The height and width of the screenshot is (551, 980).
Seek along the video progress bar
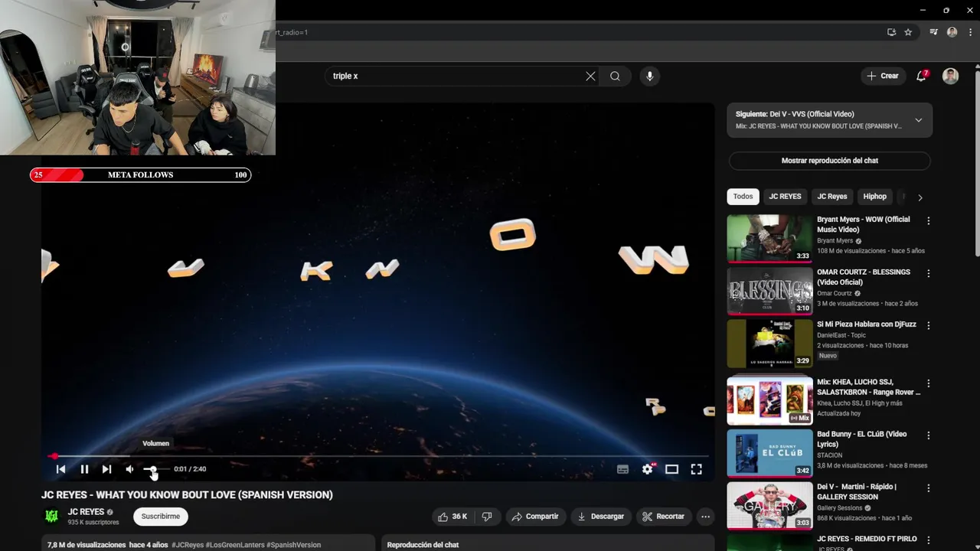378,456
